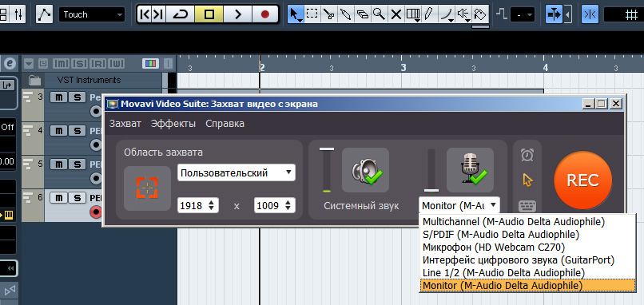The width and height of the screenshot is (644, 305).
Task: Open track list dropdown arrow in header
Action: tap(28, 64)
